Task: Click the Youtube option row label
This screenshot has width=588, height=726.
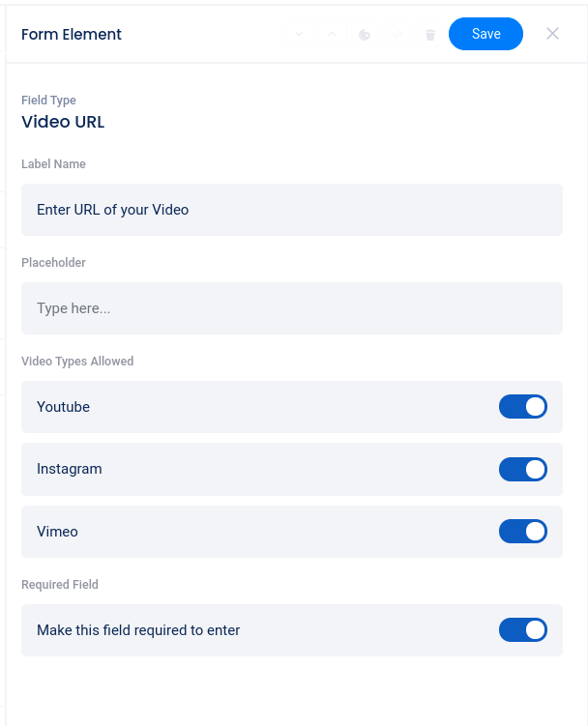Action: coord(63,407)
